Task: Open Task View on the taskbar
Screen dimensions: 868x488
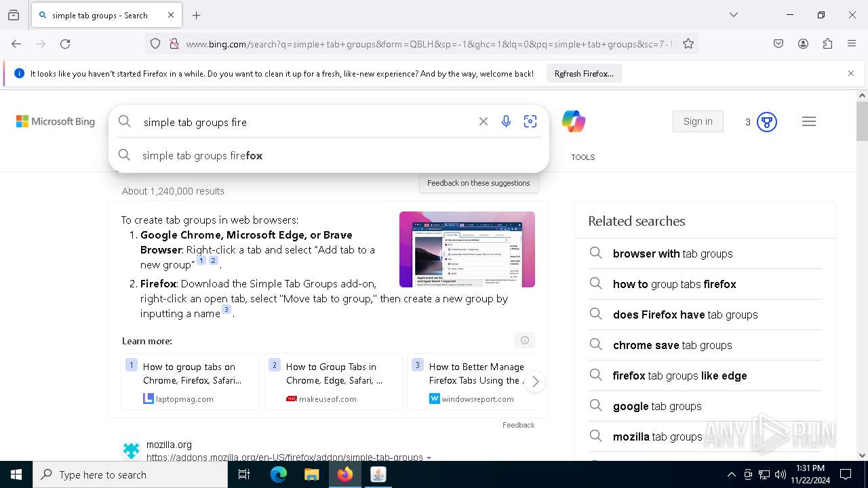Action: pyautogui.click(x=244, y=474)
